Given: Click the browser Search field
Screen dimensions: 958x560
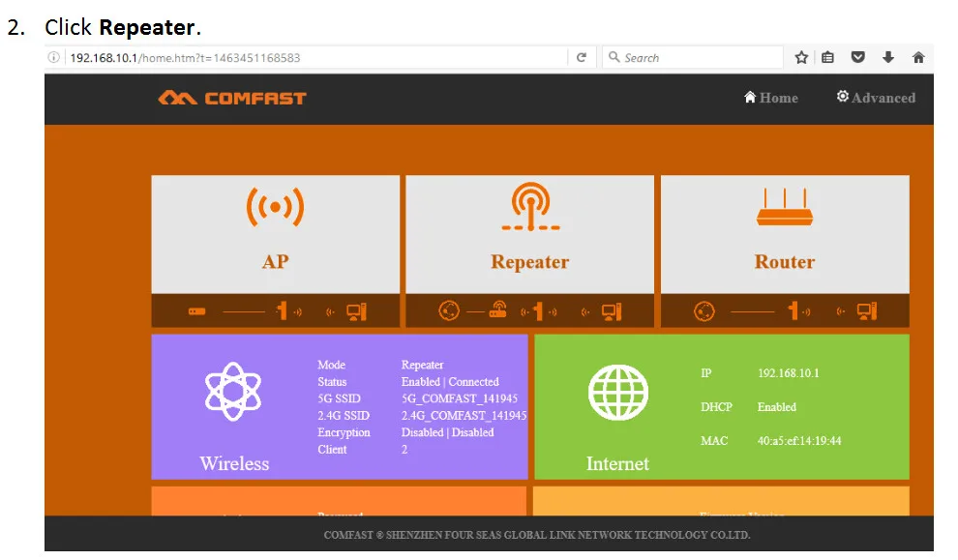Looking at the screenshot, I should [693, 57].
